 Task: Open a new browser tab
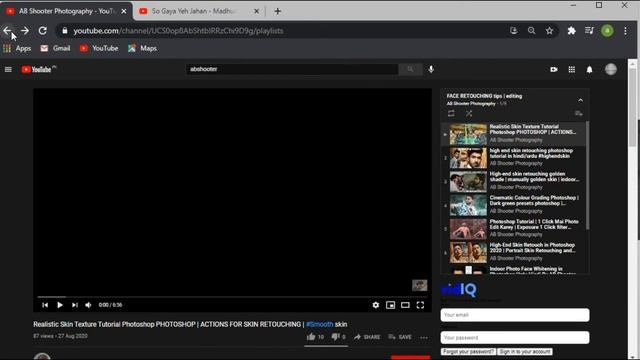point(278,11)
